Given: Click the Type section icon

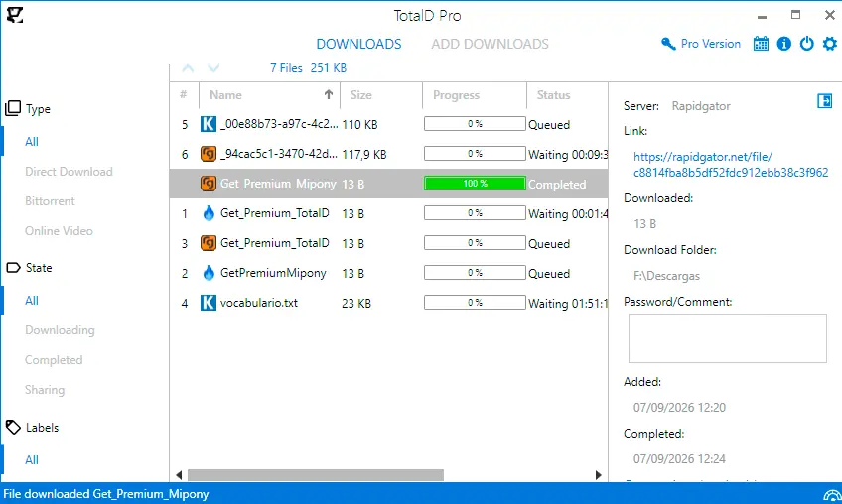Looking at the screenshot, I should pos(13,108).
